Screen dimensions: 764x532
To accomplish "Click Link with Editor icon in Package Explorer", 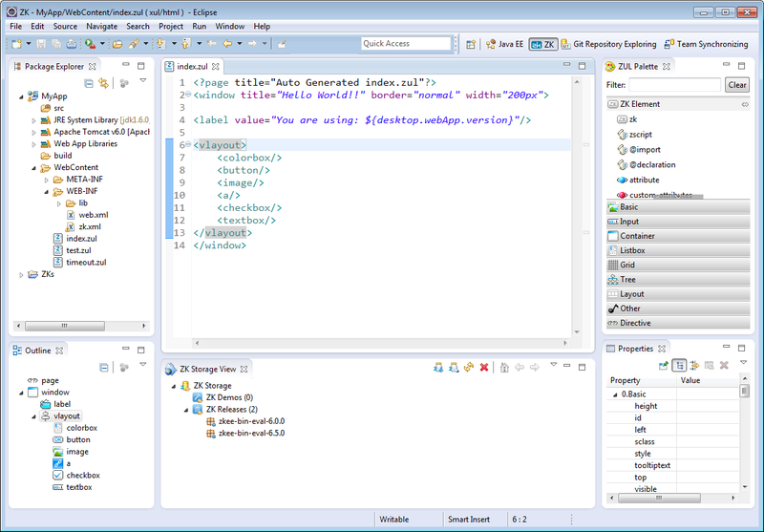I will point(103,84).
